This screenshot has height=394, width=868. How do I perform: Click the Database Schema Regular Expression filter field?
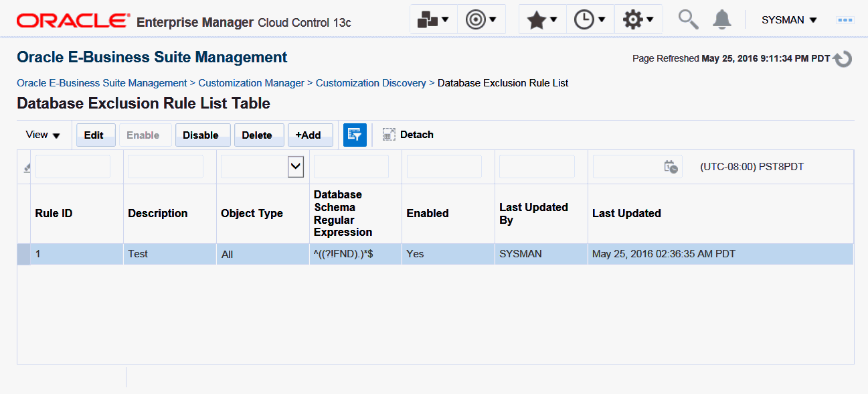click(351, 167)
